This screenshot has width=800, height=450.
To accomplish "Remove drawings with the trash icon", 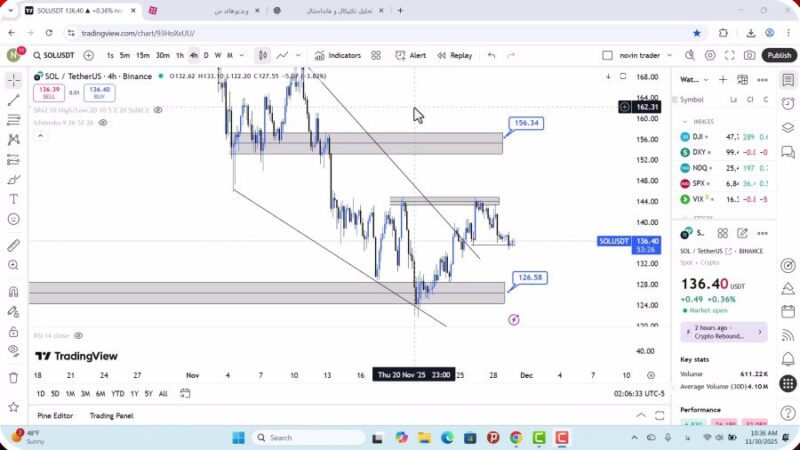I will [13, 377].
